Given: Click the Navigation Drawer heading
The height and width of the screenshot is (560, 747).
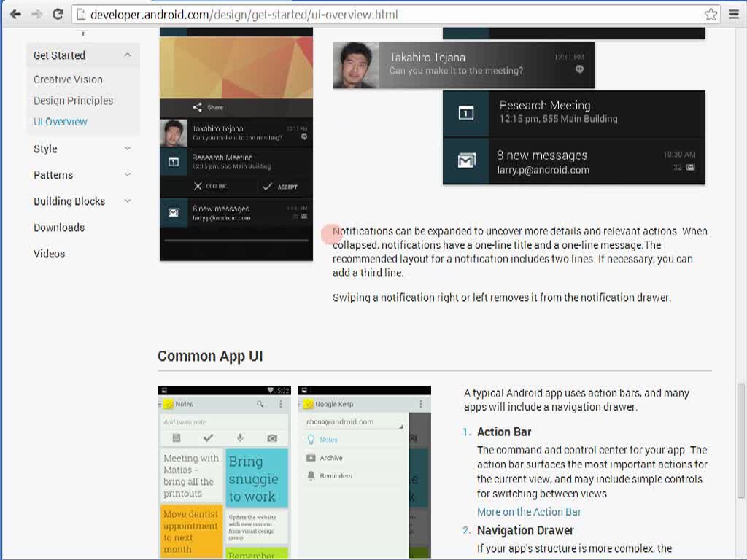Looking at the screenshot, I should coord(525,530).
